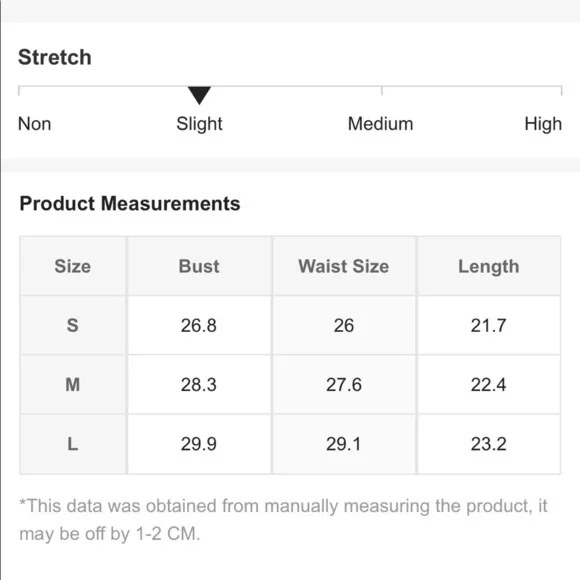Screen dimensions: 580x580
Task: Click the 21.7 length value cell
Action: coord(489,326)
